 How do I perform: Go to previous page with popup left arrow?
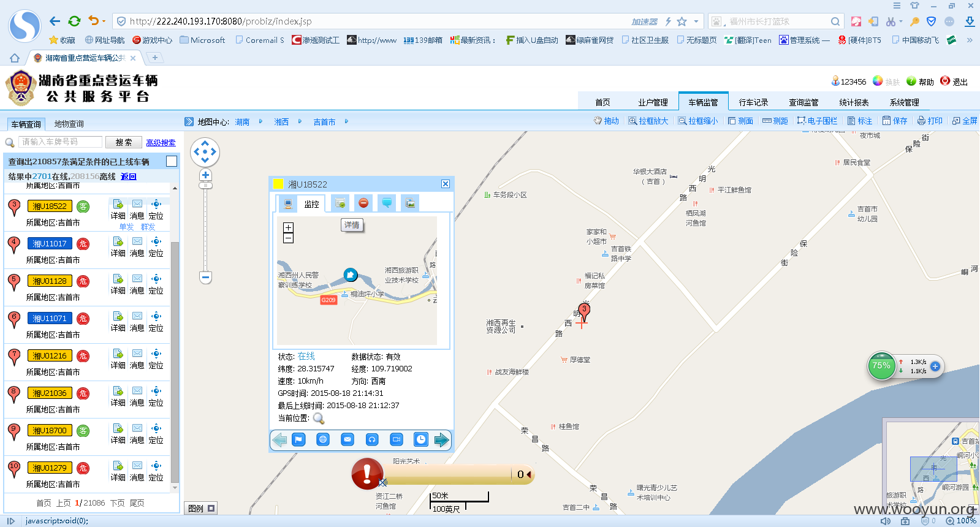[279, 439]
